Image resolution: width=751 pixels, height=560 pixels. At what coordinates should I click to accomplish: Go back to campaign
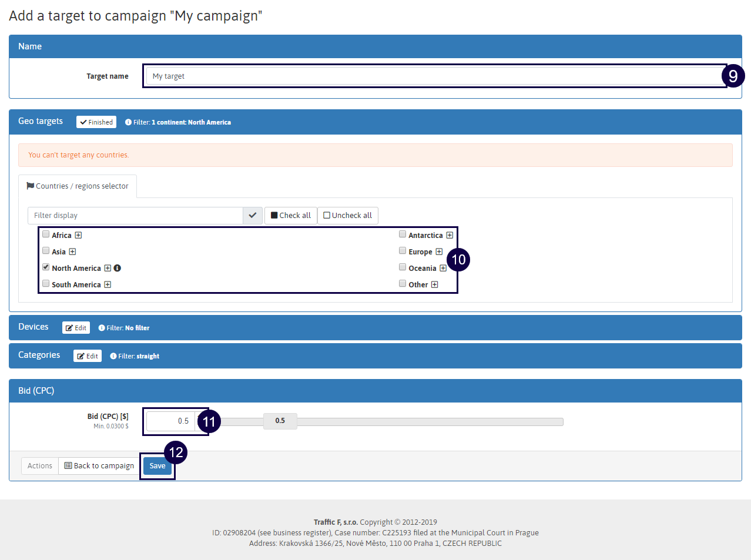pyautogui.click(x=99, y=466)
